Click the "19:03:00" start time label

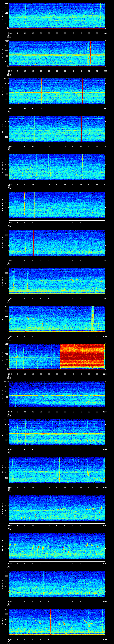coord(9,109)
